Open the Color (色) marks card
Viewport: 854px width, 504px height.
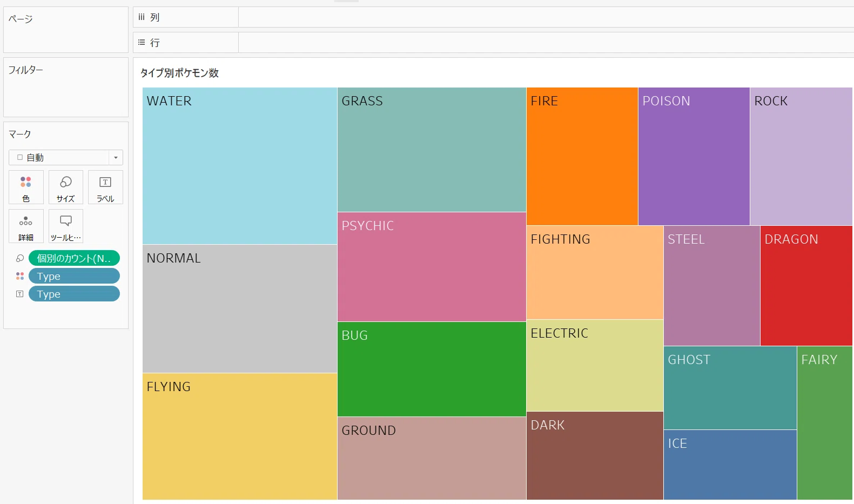coord(26,187)
